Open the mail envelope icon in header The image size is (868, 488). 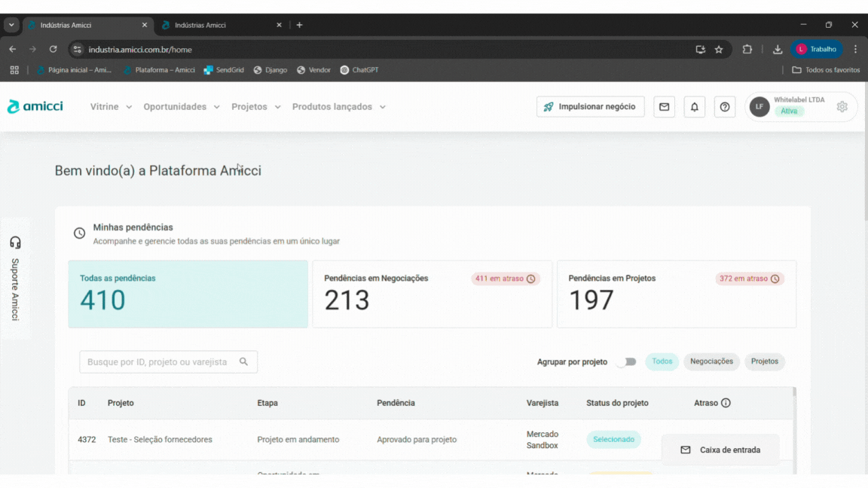tap(664, 107)
